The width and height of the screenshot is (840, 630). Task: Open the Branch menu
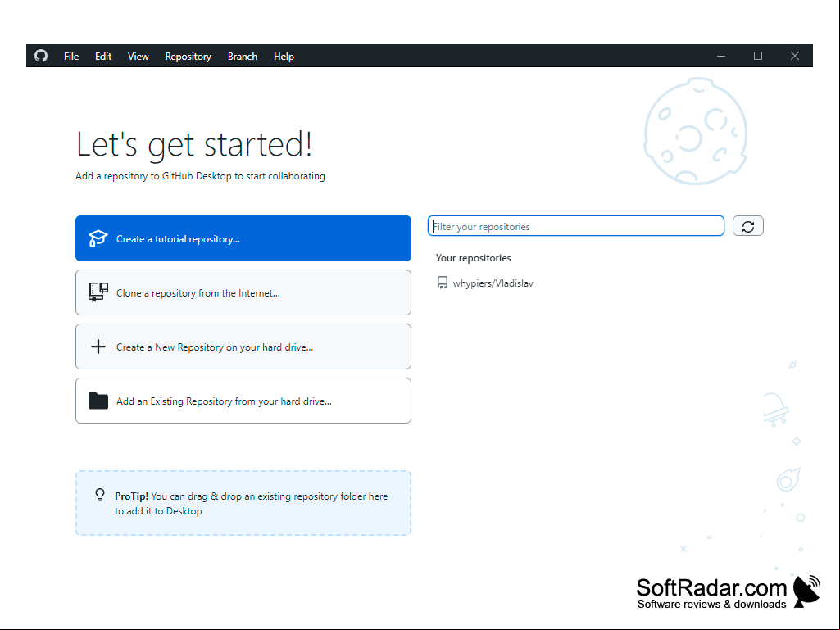[x=243, y=57]
